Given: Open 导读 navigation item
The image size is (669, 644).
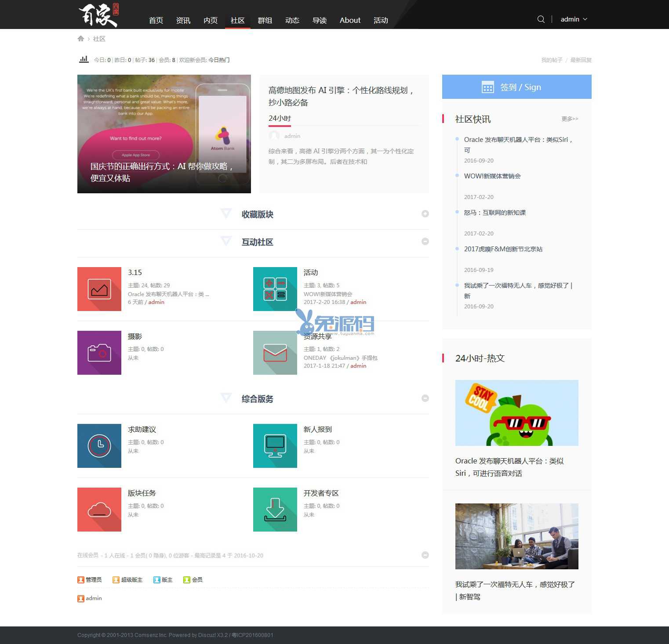Looking at the screenshot, I should 320,20.
